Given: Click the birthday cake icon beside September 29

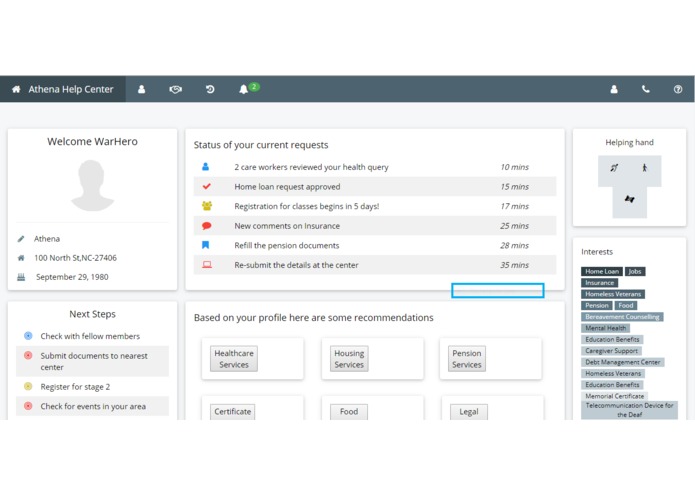Looking at the screenshot, I should (21, 277).
